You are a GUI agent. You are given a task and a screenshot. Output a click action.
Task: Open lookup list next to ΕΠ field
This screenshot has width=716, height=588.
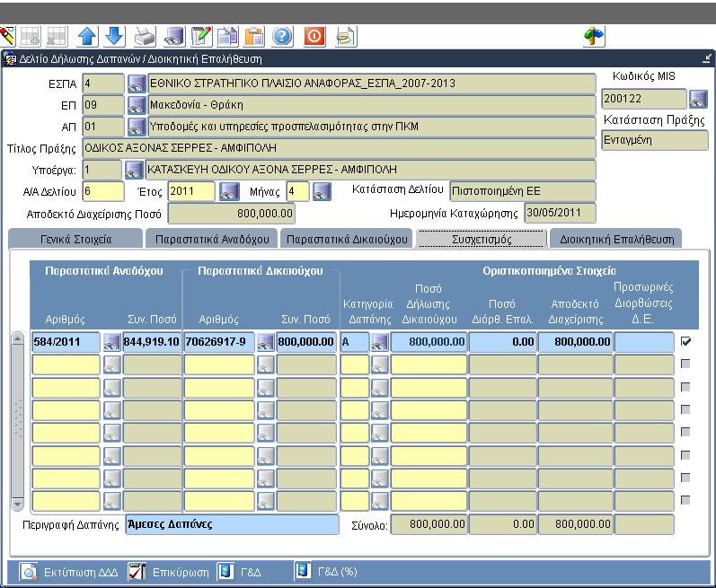coord(137,105)
